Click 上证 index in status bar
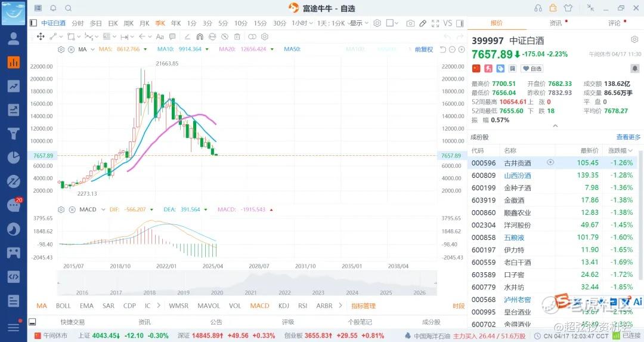Screen dimensions: 644x342 [123, 335]
